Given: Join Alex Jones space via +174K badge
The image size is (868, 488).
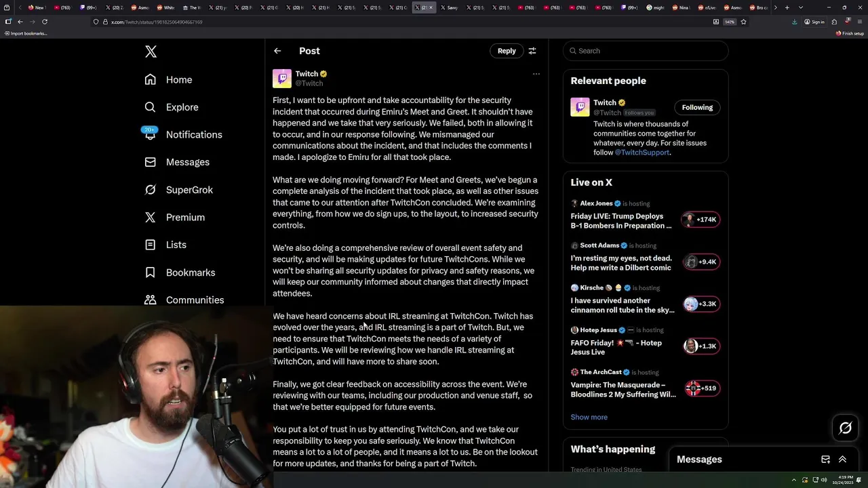Looking at the screenshot, I should (x=701, y=220).
